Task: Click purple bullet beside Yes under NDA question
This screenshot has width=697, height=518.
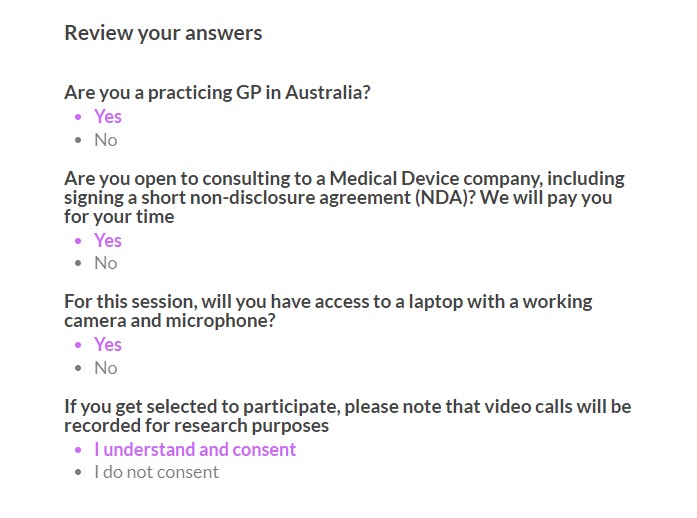Action: (79, 241)
